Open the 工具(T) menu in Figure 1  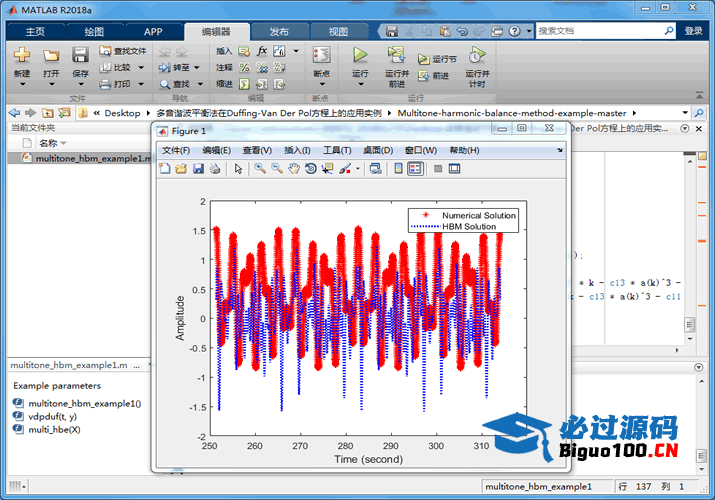pyautogui.click(x=337, y=150)
